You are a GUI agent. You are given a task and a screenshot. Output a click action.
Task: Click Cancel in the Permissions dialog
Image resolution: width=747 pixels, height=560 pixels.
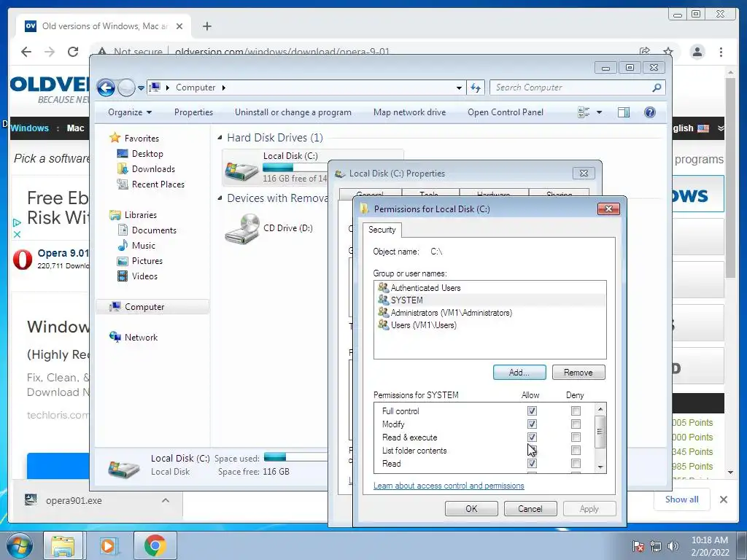pyautogui.click(x=530, y=508)
